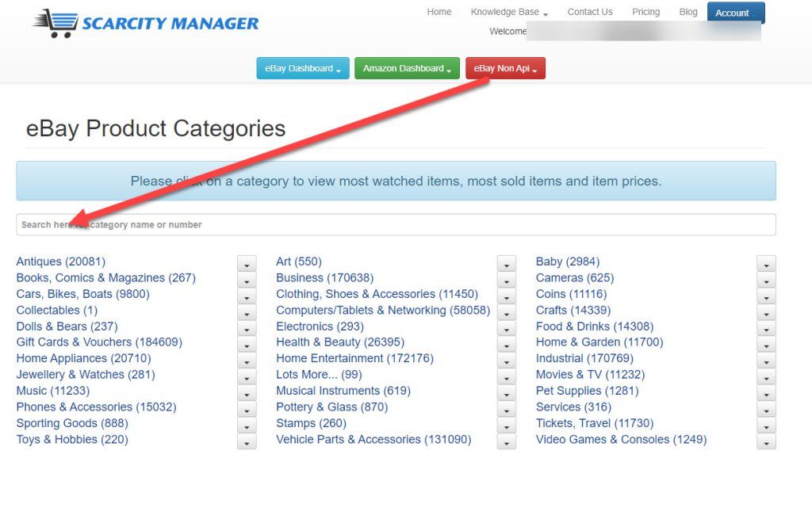This screenshot has width=812, height=531.
Task: Open Computers/Tablets & Networking category
Action: [x=383, y=311]
